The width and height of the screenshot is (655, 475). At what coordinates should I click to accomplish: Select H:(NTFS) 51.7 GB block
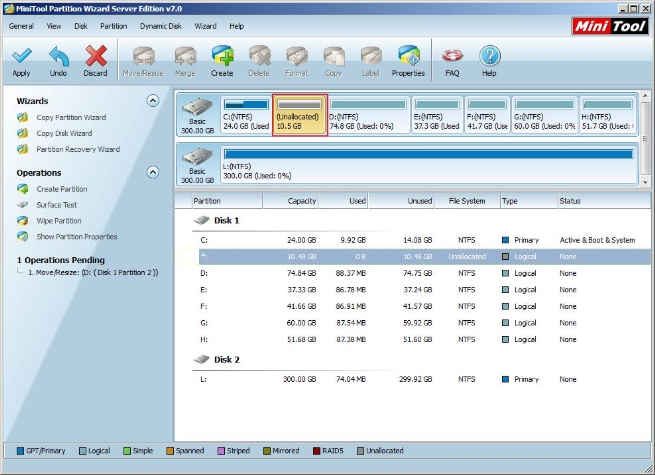(608, 115)
